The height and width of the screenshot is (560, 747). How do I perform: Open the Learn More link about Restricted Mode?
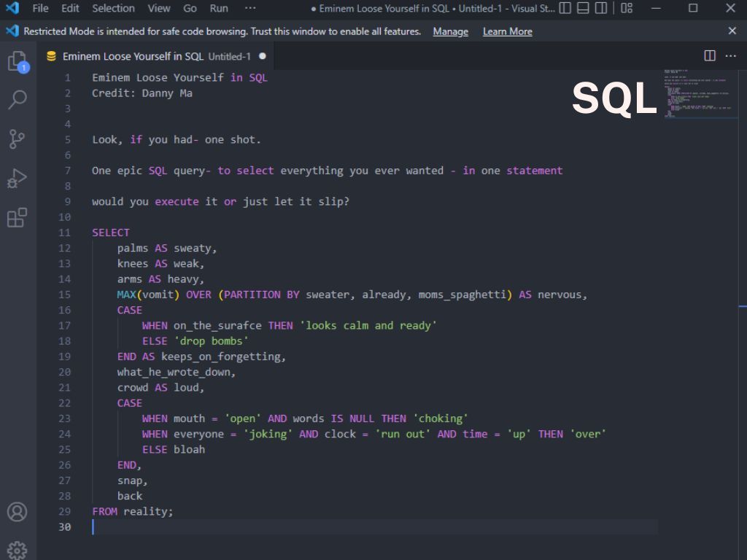pyautogui.click(x=507, y=31)
